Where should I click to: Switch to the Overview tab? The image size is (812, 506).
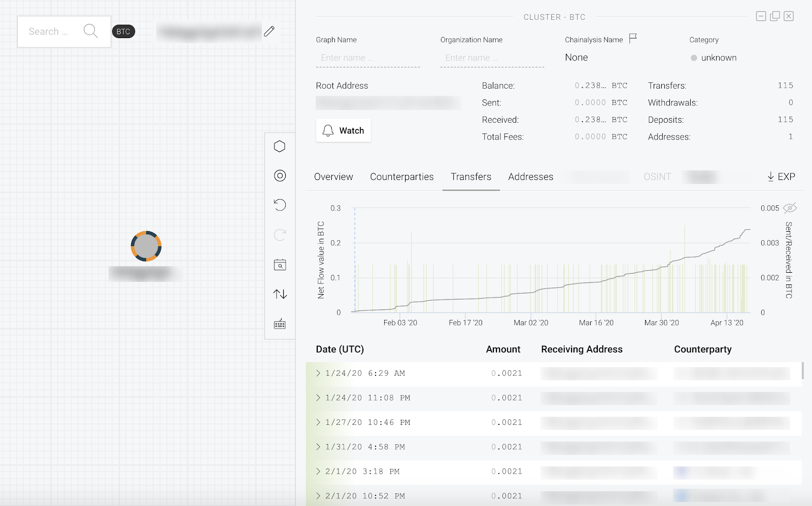coord(333,177)
